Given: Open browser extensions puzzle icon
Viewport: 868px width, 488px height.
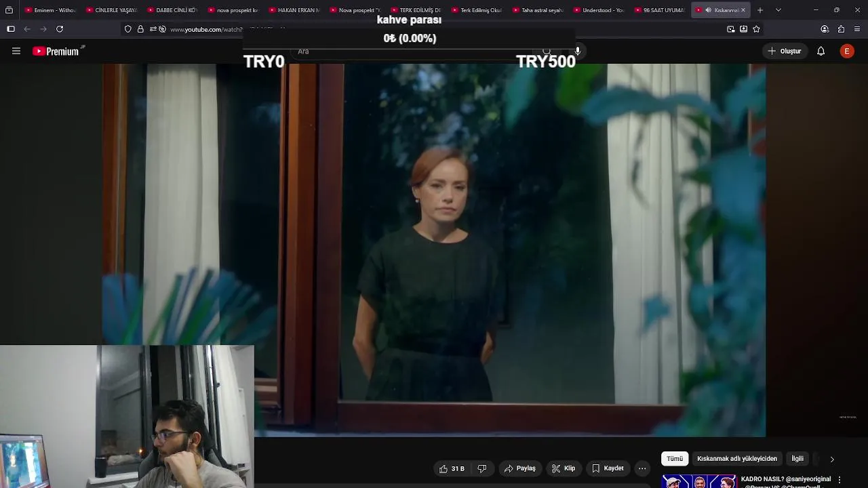Looking at the screenshot, I should [841, 29].
